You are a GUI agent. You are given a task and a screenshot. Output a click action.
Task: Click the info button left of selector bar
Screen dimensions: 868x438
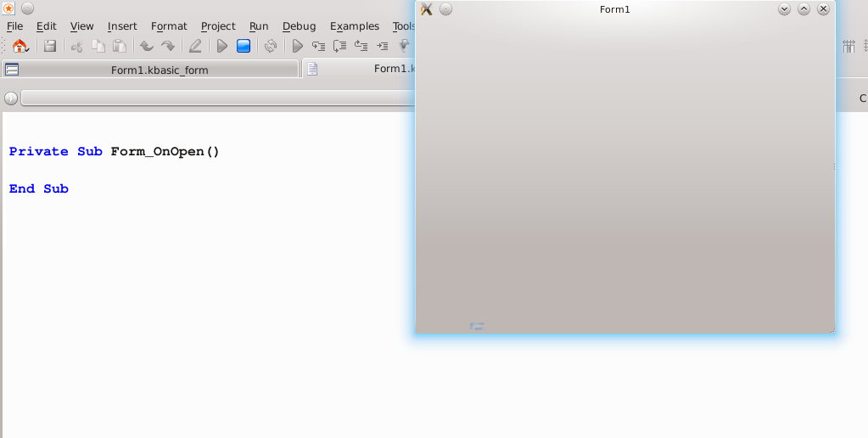tap(11, 98)
